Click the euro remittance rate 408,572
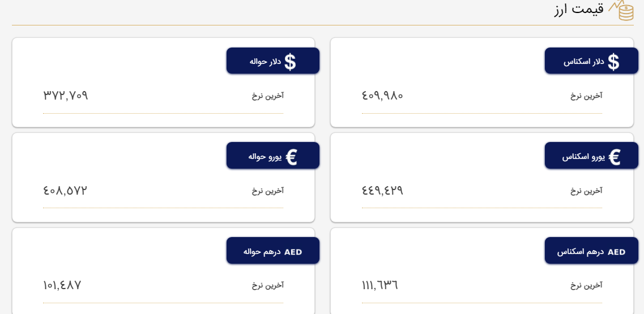Screen dimensions: 644x314 tap(65, 190)
